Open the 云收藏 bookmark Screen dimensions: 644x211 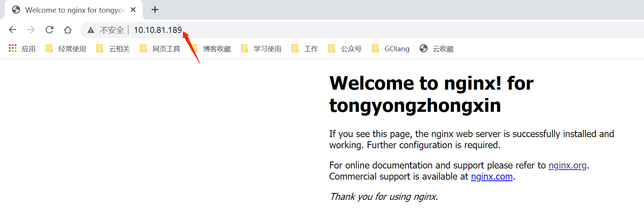(437, 49)
